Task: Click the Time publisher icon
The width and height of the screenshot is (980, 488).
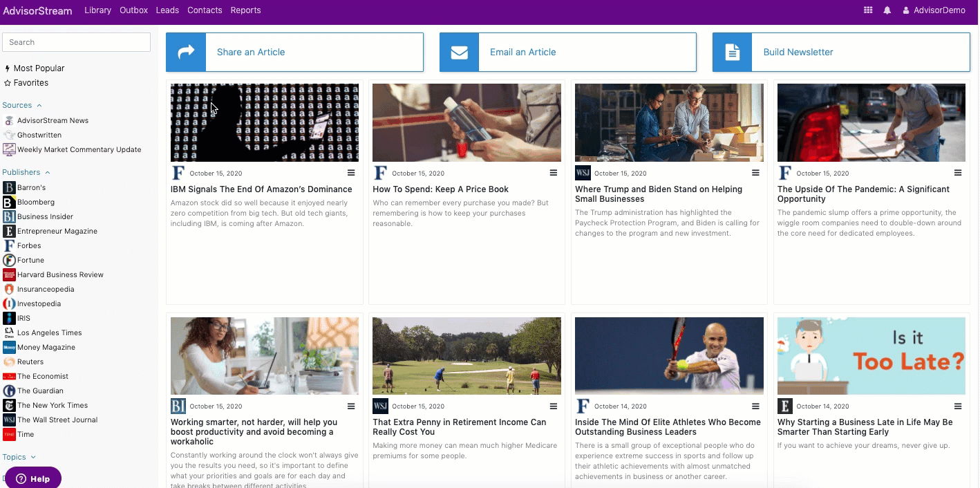Action: click(9, 435)
